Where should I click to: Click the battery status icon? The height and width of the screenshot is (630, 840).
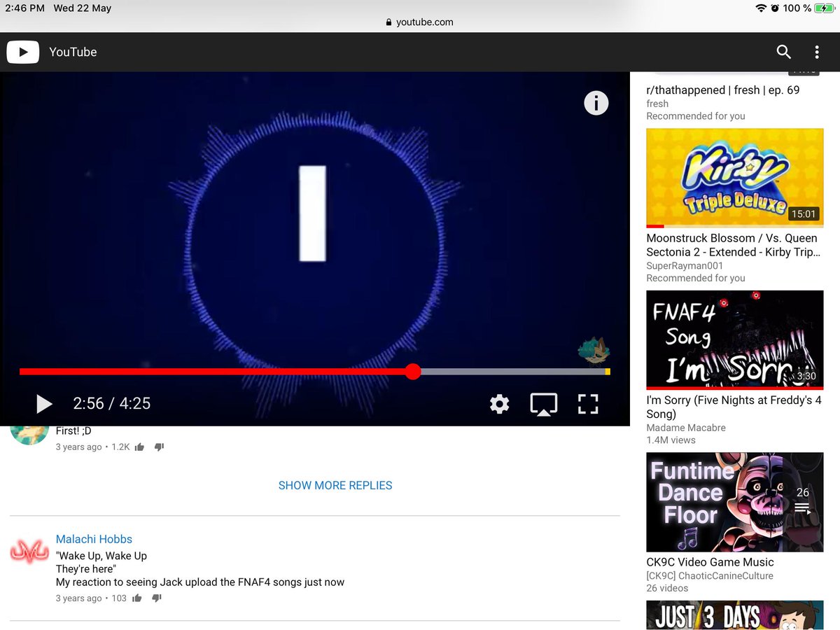click(823, 8)
